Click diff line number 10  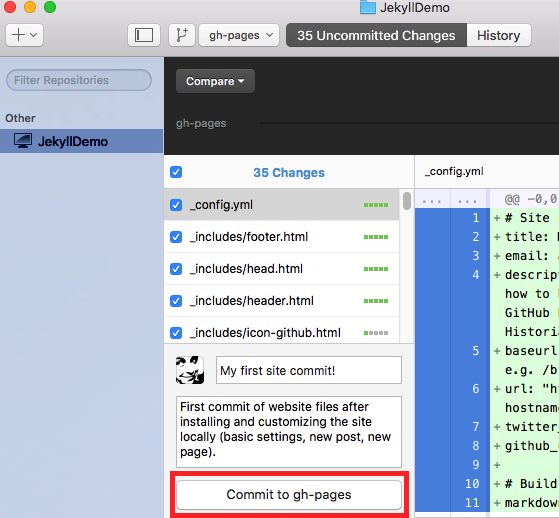coord(472,484)
